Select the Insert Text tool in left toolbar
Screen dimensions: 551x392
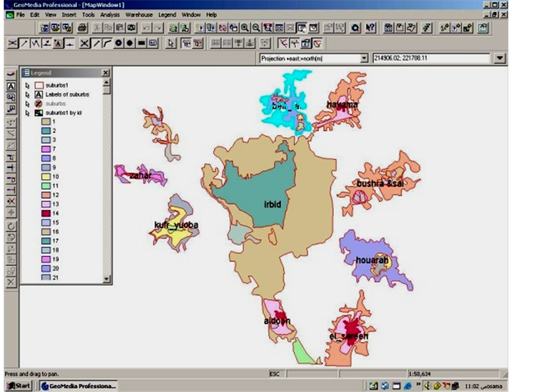(x=11, y=86)
